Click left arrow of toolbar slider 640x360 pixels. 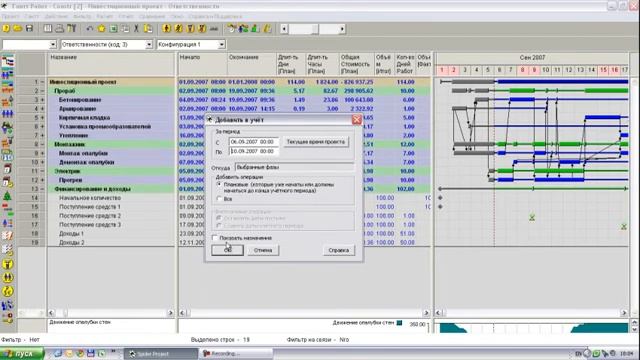(x=284, y=29)
